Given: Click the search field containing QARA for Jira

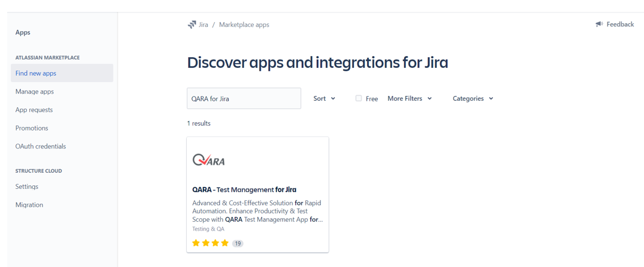Looking at the screenshot, I should click(x=244, y=98).
